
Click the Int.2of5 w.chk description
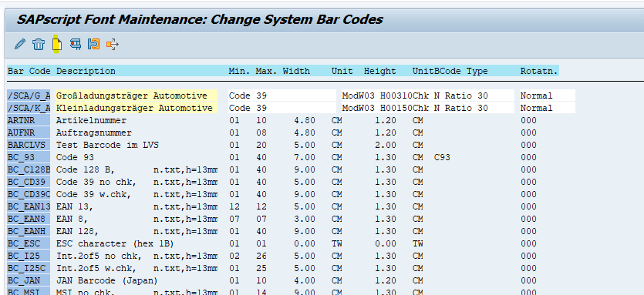coord(96,268)
